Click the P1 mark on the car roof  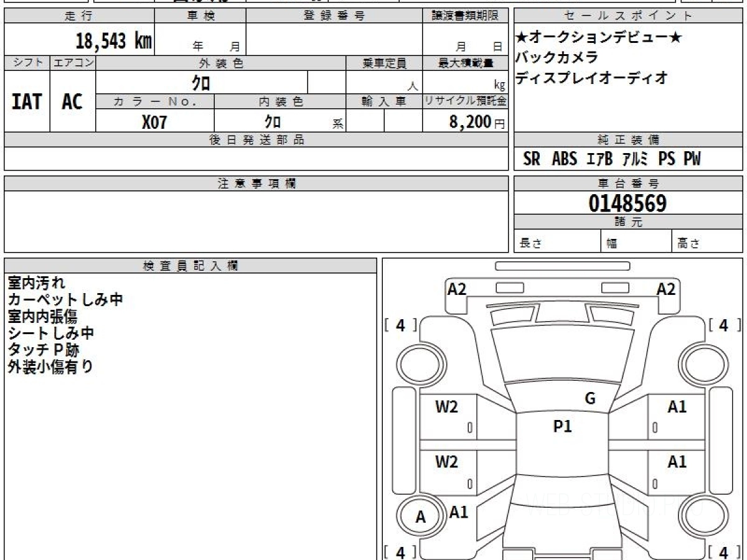click(562, 427)
